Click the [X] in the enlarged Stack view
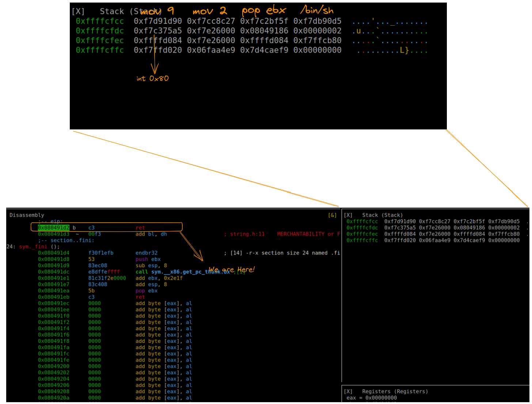Image resolution: width=532 pixels, height=404 pixels. tap(78, 12)
